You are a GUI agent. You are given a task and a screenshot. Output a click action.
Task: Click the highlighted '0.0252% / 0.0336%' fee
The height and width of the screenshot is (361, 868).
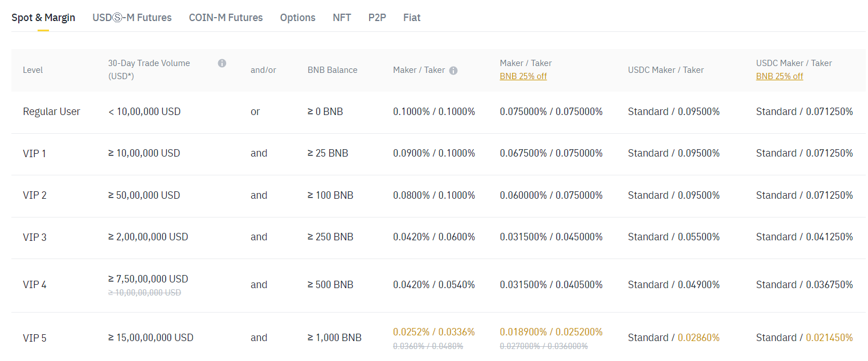(x=434, y=332)
